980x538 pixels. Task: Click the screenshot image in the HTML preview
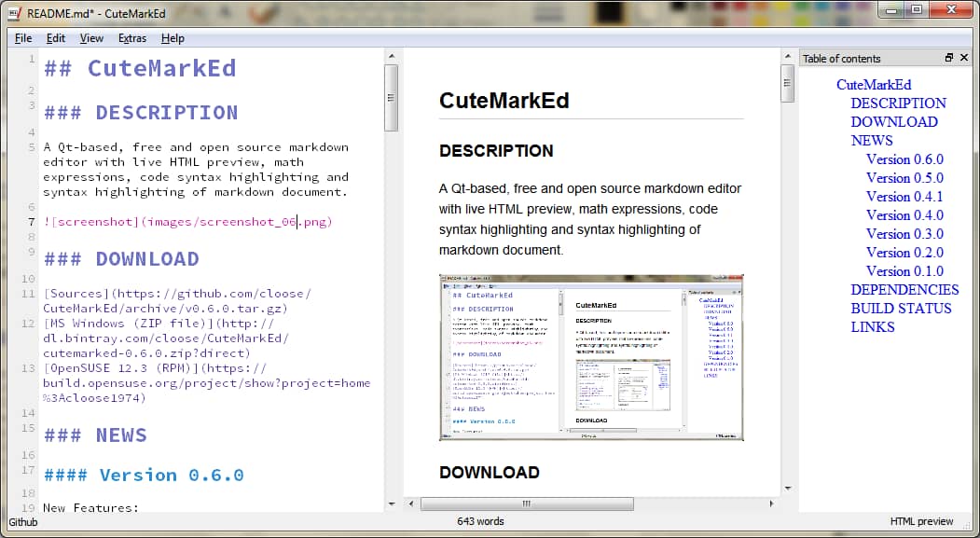[x=591, y=355]
